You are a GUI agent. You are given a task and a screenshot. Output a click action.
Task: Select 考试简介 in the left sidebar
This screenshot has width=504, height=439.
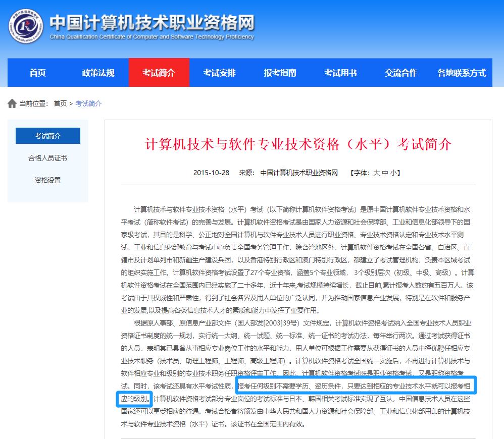(x=47, y=135)
